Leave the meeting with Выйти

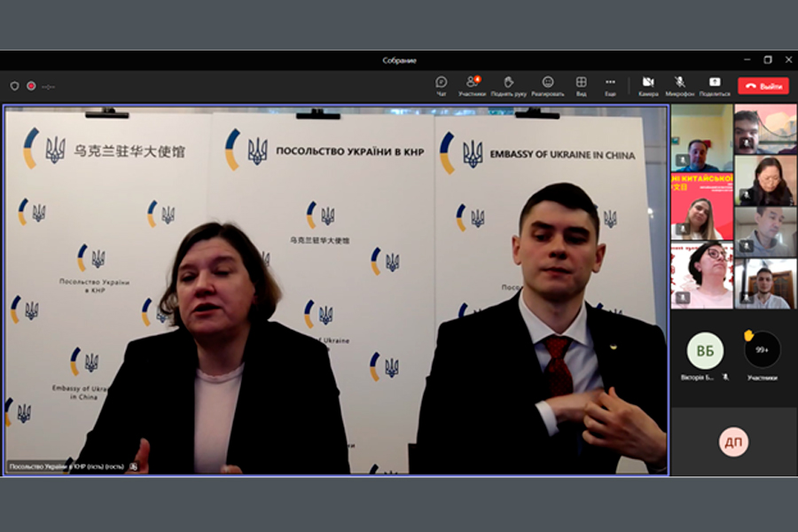[x=763, y=86]
